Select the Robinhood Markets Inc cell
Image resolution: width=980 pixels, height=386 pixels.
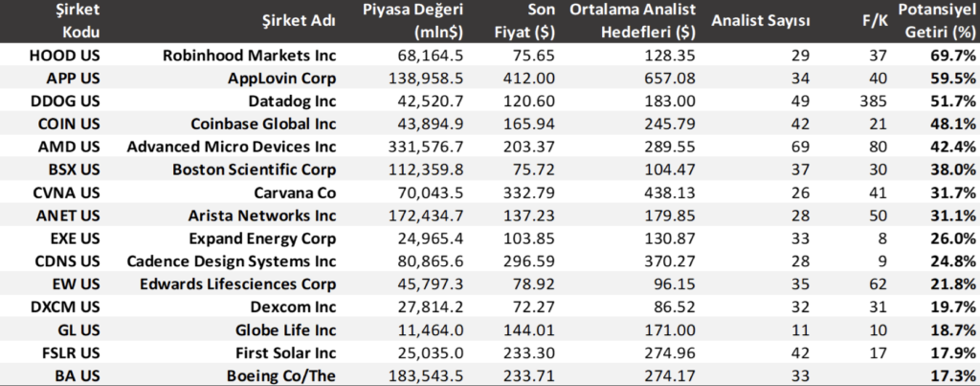250,57
